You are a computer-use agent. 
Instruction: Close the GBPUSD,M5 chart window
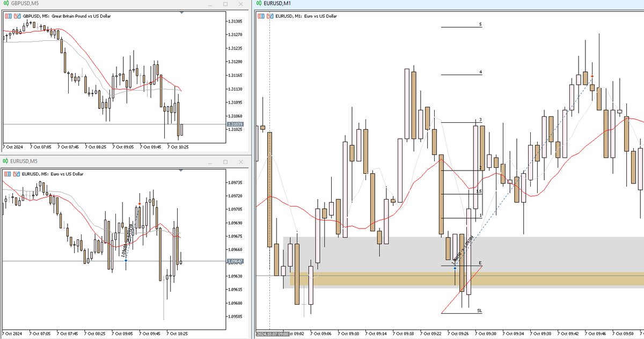[240, 4]
